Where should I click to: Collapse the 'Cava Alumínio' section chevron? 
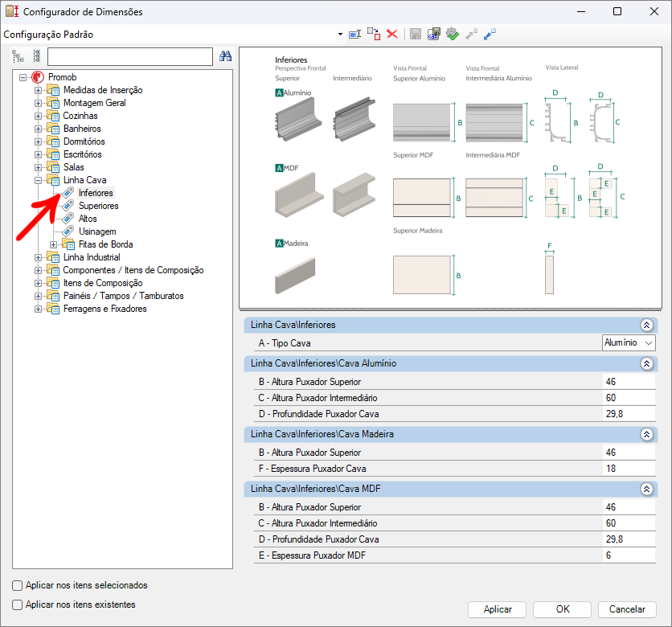pos(645,363)
